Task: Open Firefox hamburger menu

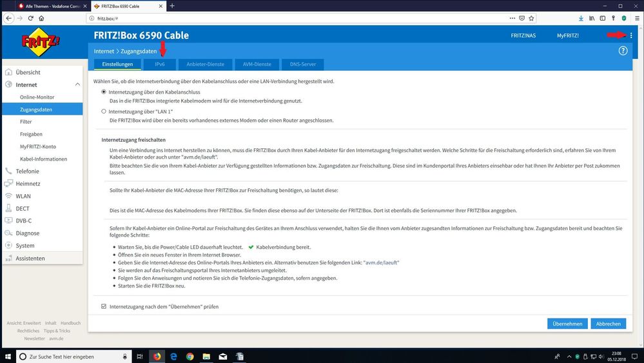Action: click(637, 18)
